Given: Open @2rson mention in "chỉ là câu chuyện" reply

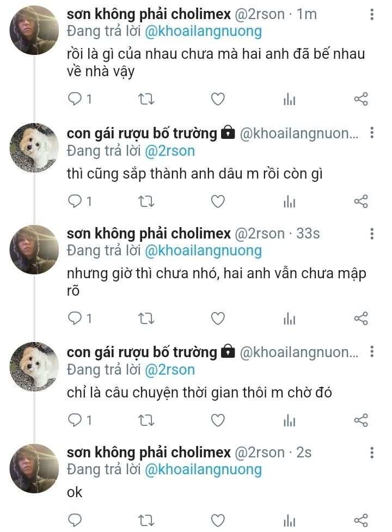Looking at the screenshot, I should click(169, 369).
